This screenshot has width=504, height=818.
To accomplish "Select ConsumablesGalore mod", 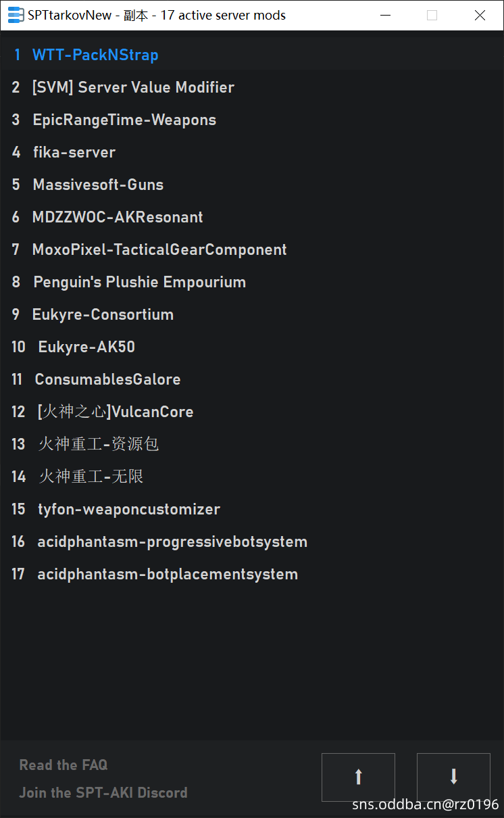I will pos(252,379).
